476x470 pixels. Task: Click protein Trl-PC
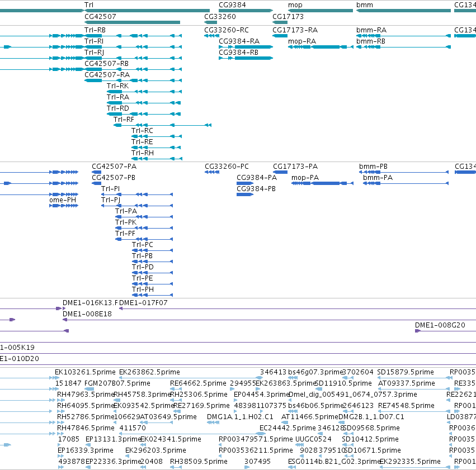143,245
